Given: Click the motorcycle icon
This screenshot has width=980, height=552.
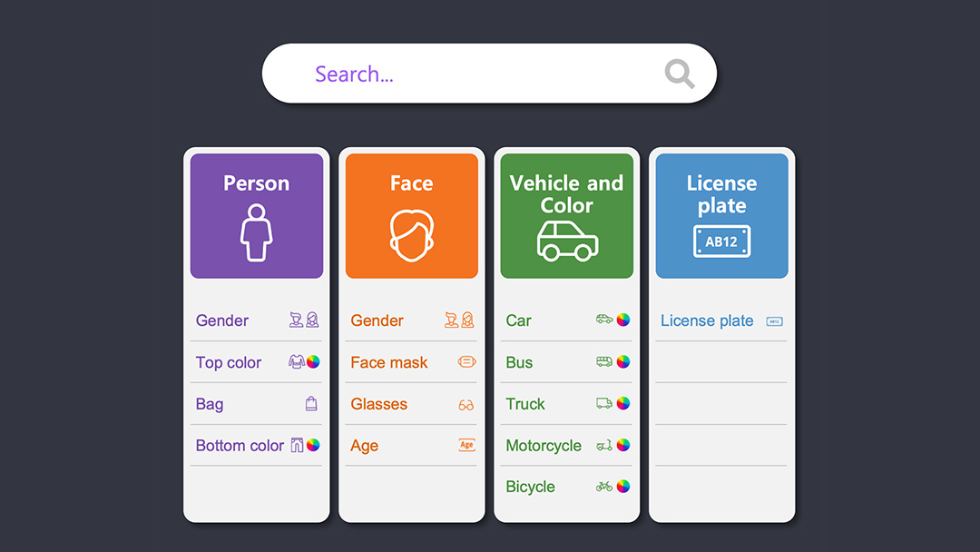Looking at the screenshot, I should pyautogui.click(x=606, y=446).
